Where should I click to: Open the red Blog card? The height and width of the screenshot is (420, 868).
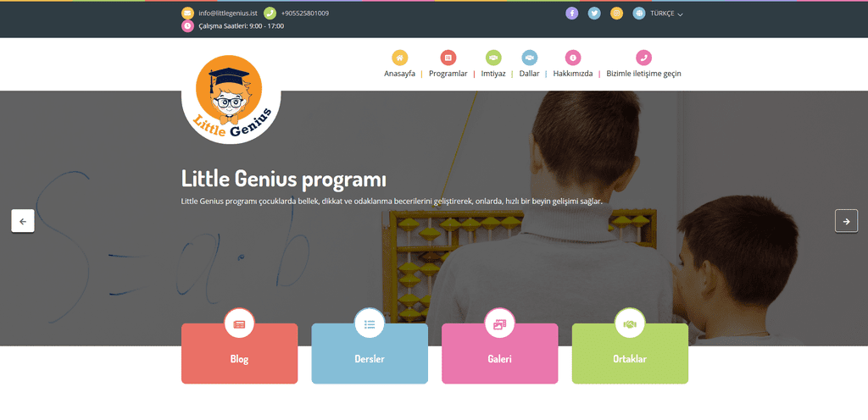(240, 353)
